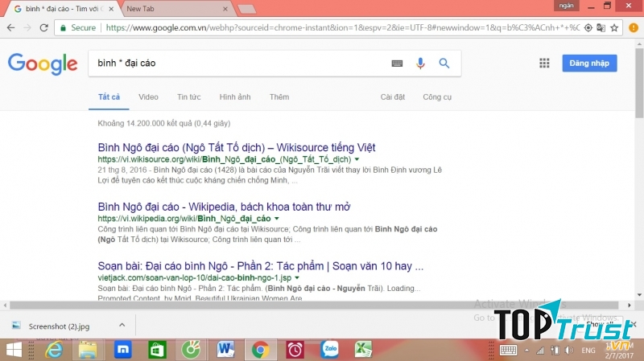Launch Internet Explorer from the taskbar

click(54, 350)
